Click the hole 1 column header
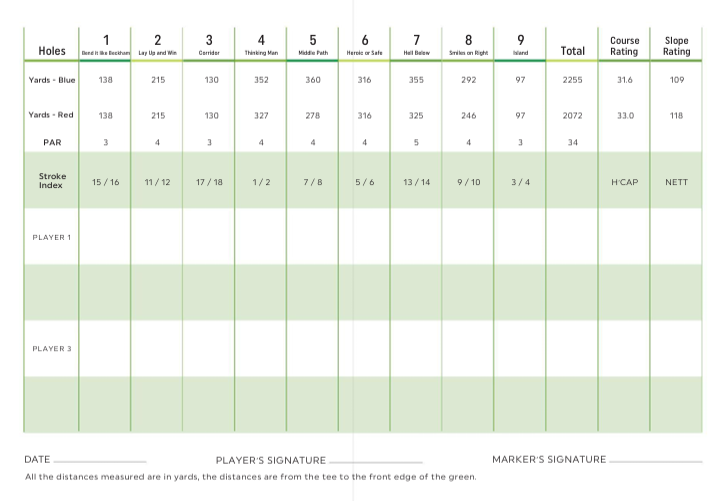 coord(105,45)
